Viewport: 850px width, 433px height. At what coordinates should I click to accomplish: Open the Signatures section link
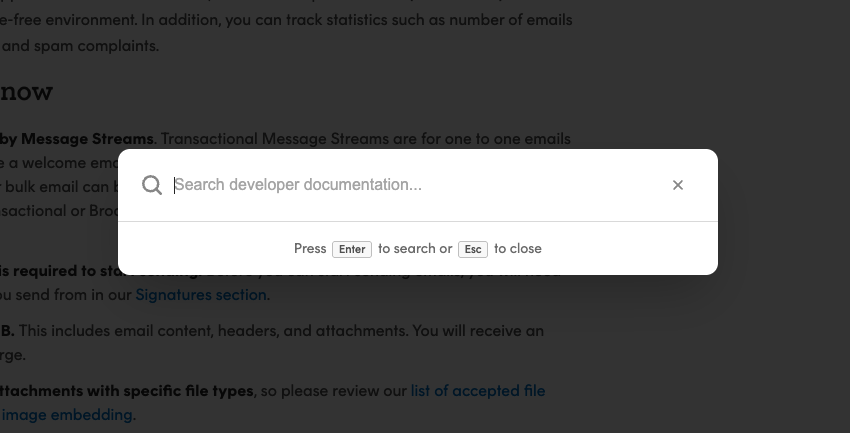tap(201, 294)
